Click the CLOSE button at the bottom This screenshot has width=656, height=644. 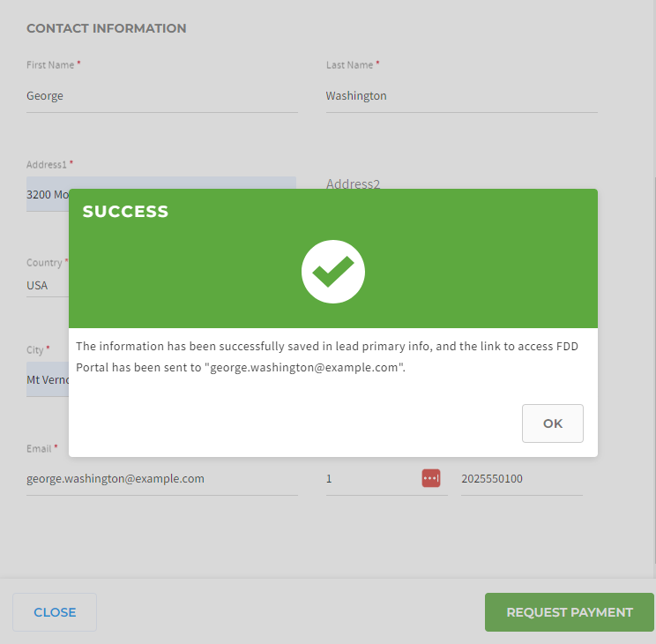coord(55,611)
